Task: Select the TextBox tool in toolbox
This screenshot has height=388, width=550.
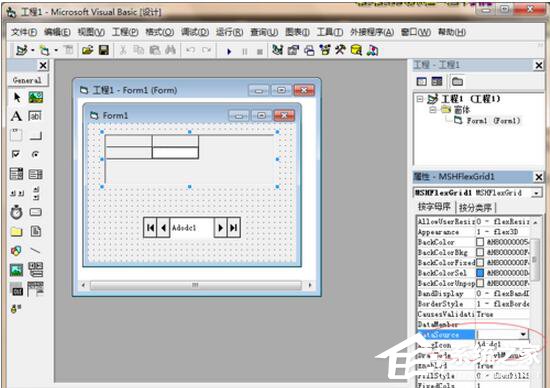Action: 35,116
